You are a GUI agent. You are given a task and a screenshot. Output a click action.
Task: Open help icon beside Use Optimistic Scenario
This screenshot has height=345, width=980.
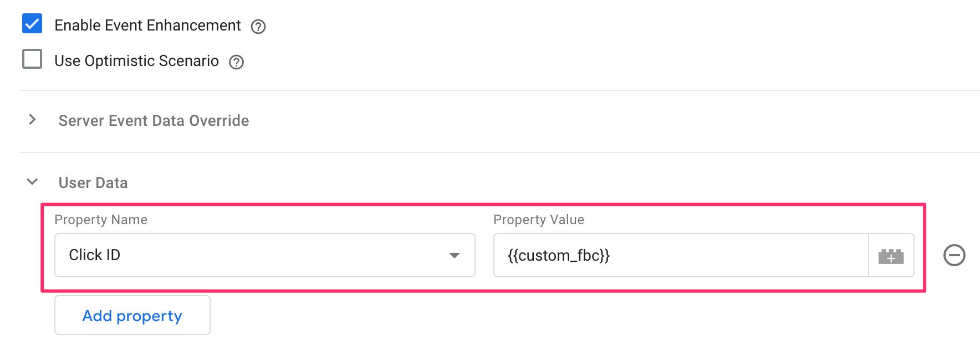tap(237, 62)
